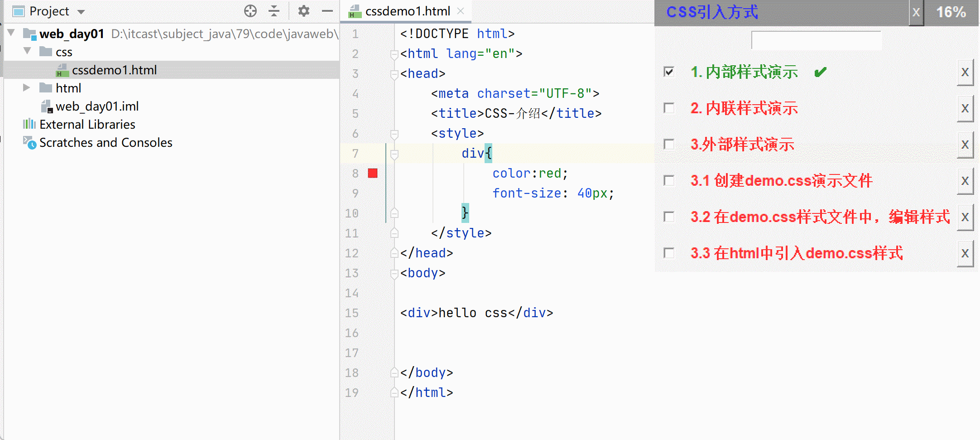Click the hello css div line

click(x=476, y=313)
